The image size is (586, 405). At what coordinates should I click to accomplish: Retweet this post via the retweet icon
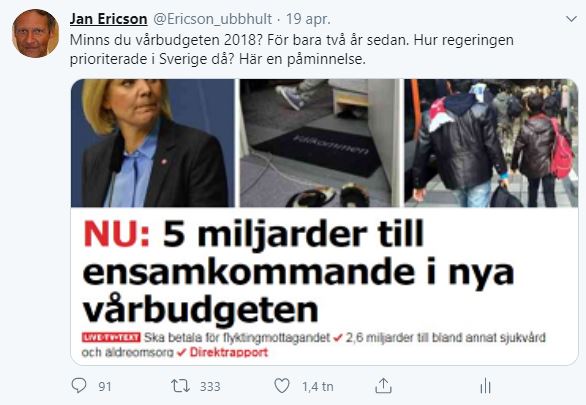click(180, 386)
